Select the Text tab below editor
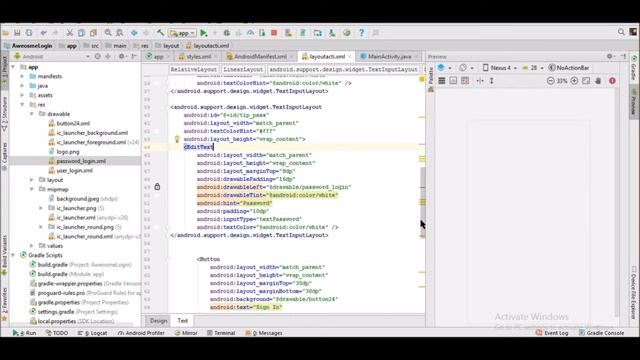This screenshot has height=360, width=640. [x=182, y=320]
